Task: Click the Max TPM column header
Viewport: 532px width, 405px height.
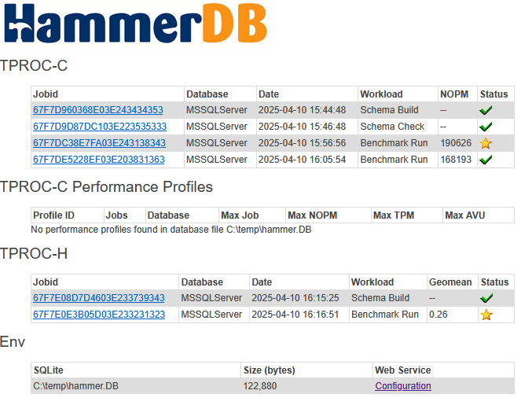Action: (x=394, y=215)
